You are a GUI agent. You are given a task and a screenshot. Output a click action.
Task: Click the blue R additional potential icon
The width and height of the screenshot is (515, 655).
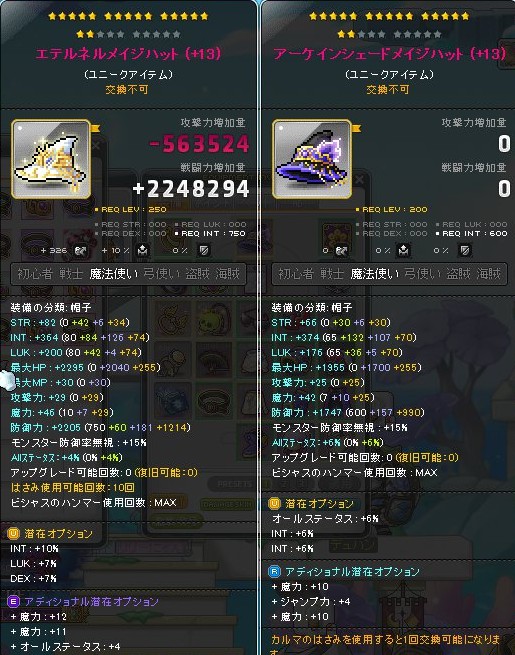(274, 571)
